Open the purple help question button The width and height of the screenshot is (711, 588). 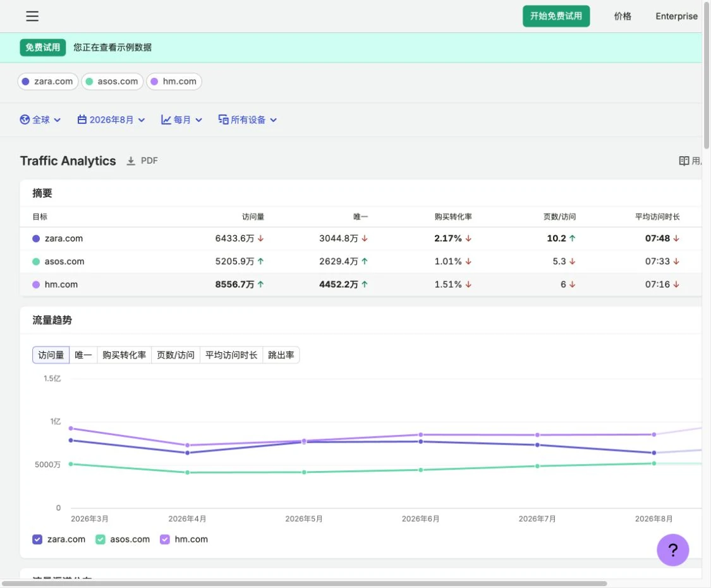click(672, 550)
